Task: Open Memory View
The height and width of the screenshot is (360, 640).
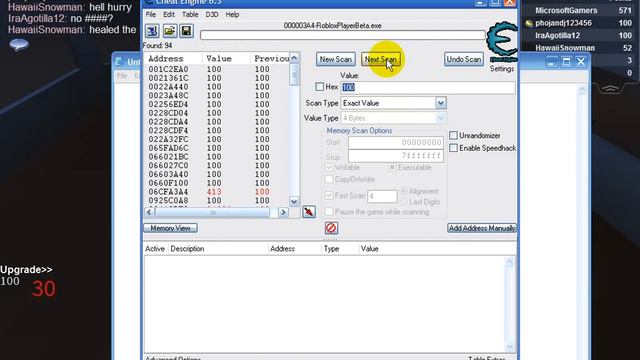Action: coord(170,228)
